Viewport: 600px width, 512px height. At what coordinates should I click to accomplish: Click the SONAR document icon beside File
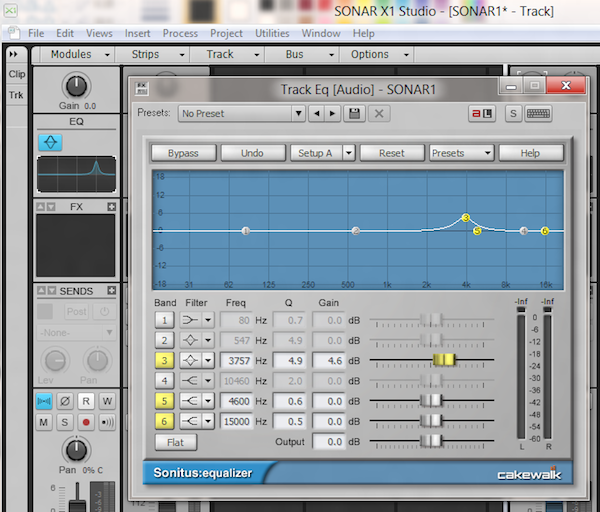(14, 33)
